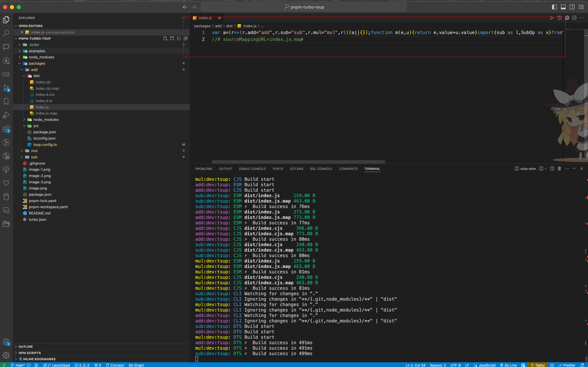This screenshot has height=367, width=588.
Task: Click the New File icon in explorer
Action: 165,38
